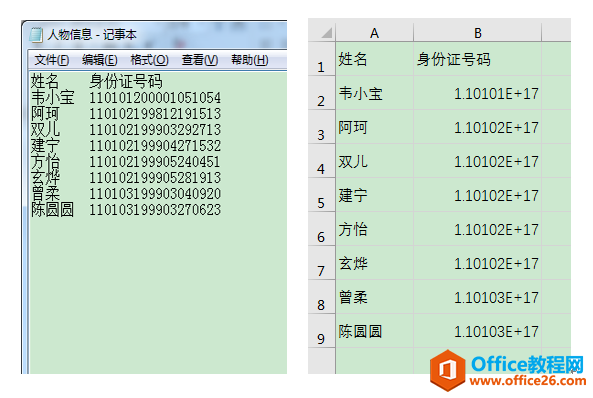Select row 9 header in Excel
The width and height of the screenshot is (593, 398).
[321, 331]
